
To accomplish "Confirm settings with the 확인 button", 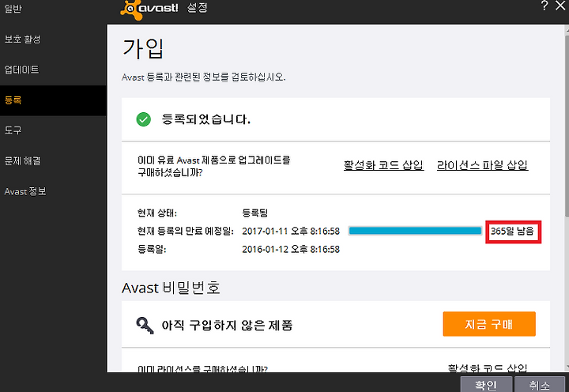I will pyautogui.click(x=486, y=385).
